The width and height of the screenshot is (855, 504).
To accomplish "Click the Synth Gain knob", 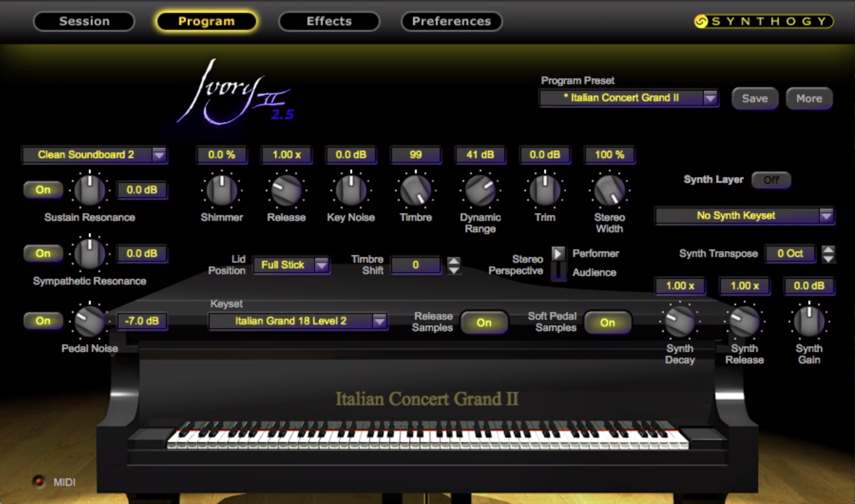I will tap(809, 321).
